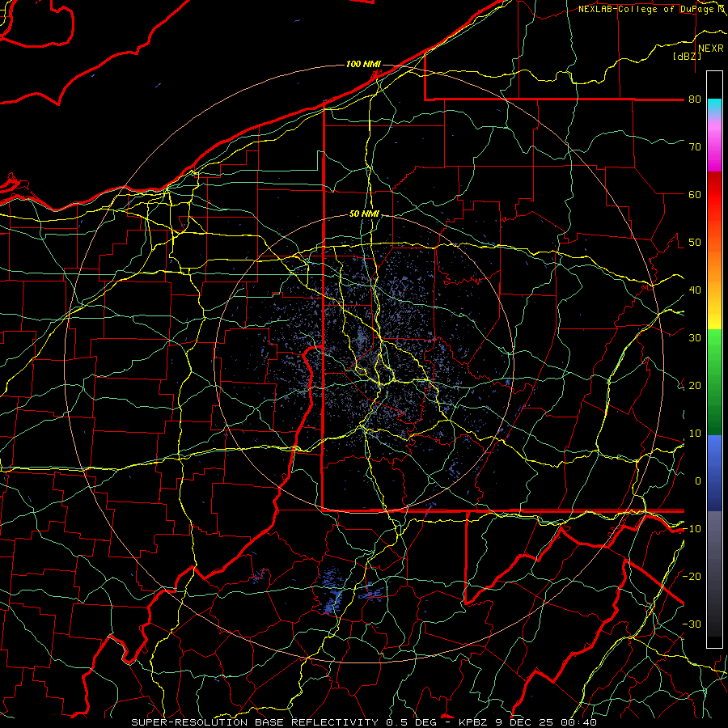Pick the green band of the color bar
Viewport: 728px width, 728px height.
[714, 382]
